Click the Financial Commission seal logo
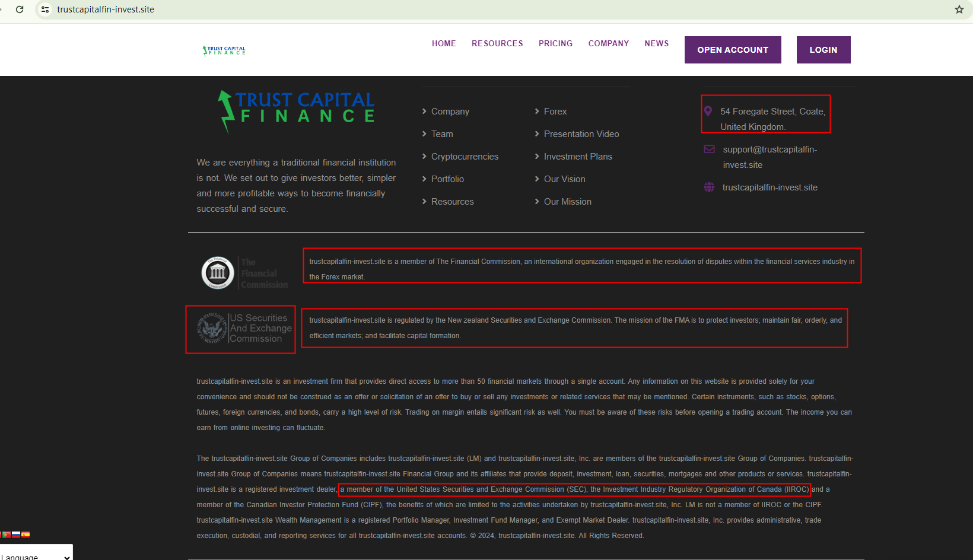 coord(218,273)
